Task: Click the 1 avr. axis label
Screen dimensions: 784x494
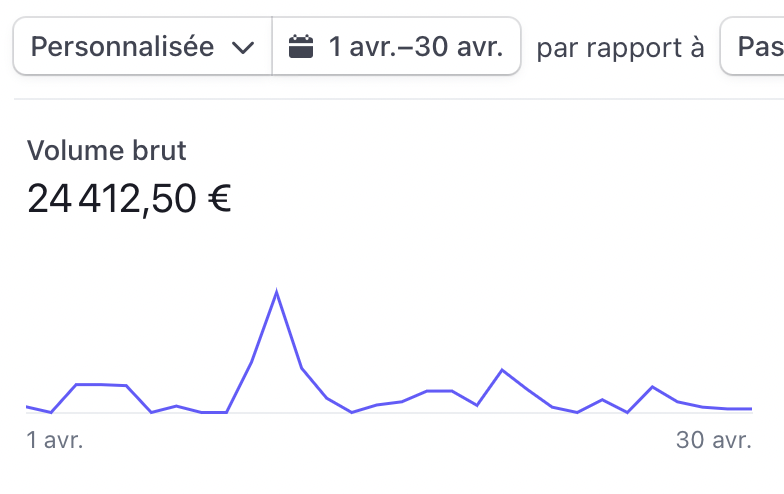Action: click(x=54, y=440)
